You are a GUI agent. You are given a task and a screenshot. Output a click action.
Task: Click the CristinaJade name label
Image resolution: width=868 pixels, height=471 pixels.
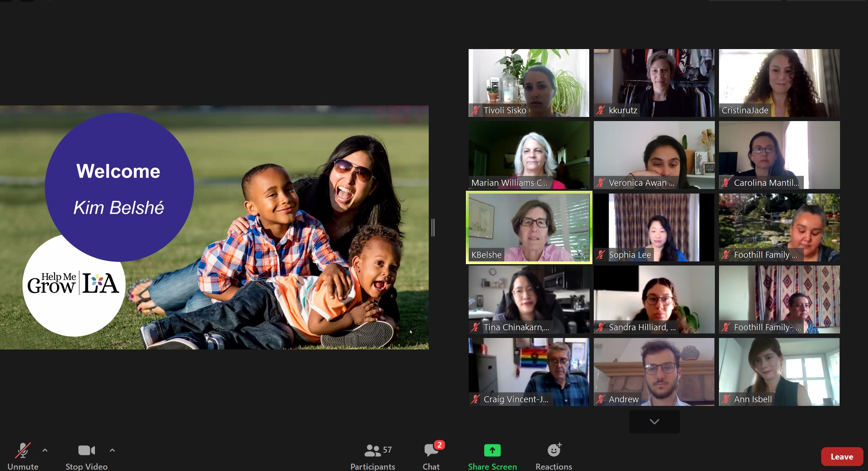click(745, 110)
